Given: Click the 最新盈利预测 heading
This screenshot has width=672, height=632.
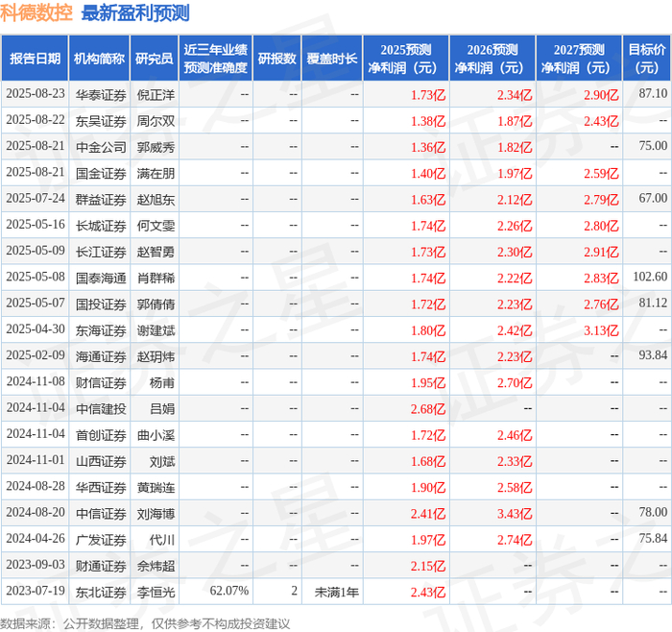Looking at the screenshot, I should [135, 12].
